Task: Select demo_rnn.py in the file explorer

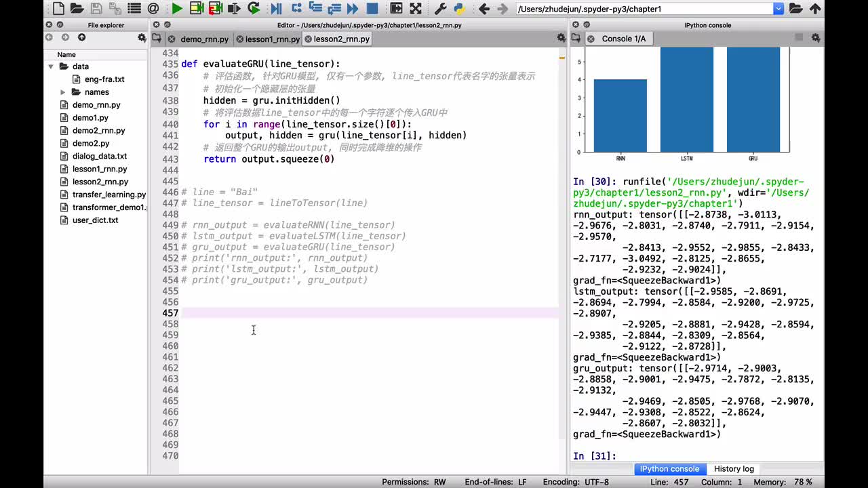Action: coord(96,105)
